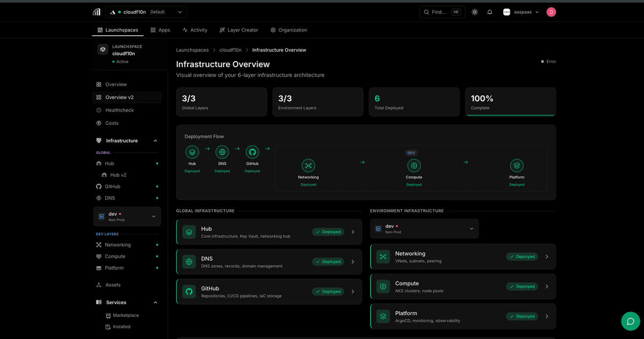Toggle the Deployed status badge on Hub card
644x339 pixels.
(327, 232)
